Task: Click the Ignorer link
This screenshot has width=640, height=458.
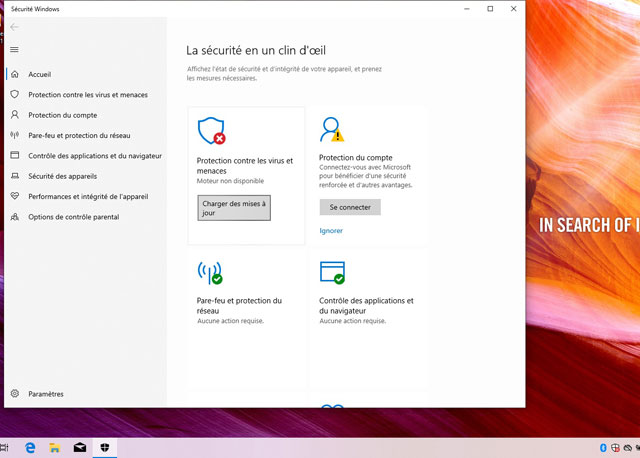Action: 331,231
